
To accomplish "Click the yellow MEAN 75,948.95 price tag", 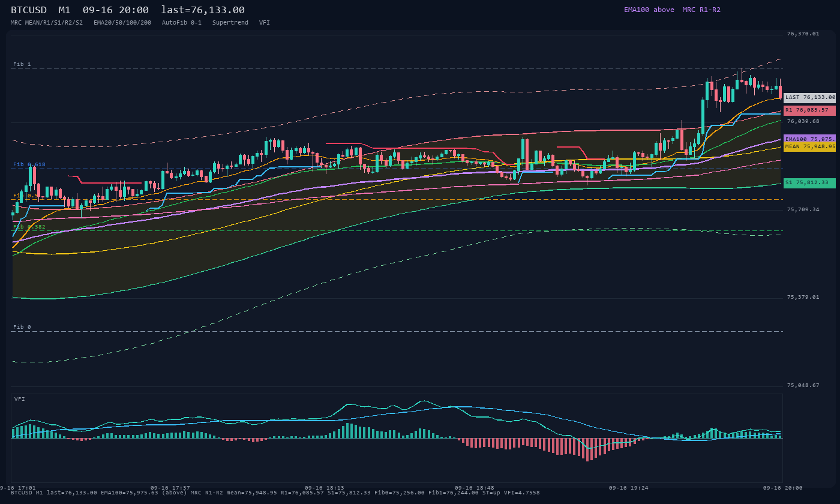I will click(809, 146).
